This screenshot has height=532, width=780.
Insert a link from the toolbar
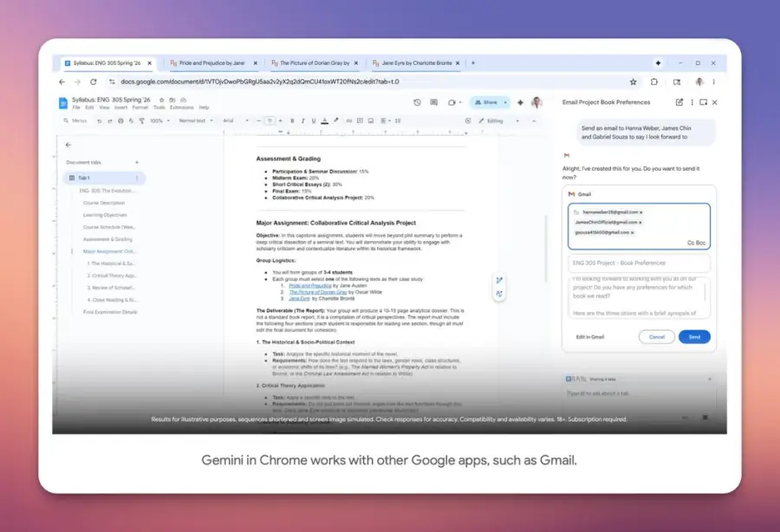(x=348, y=120)
